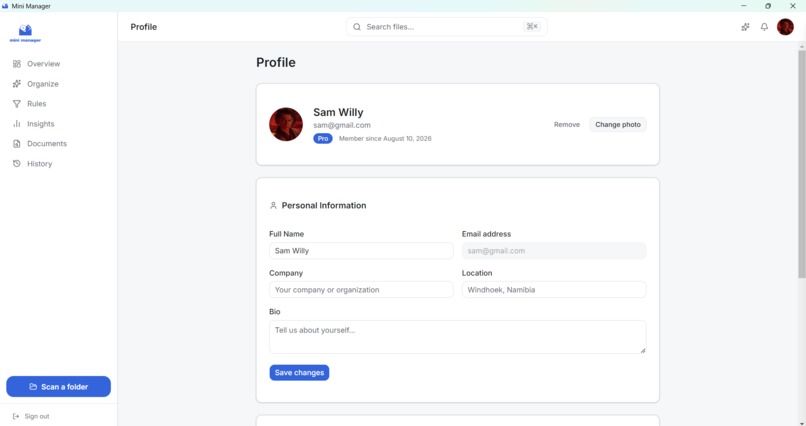Click the Company input field

point(361,290)
